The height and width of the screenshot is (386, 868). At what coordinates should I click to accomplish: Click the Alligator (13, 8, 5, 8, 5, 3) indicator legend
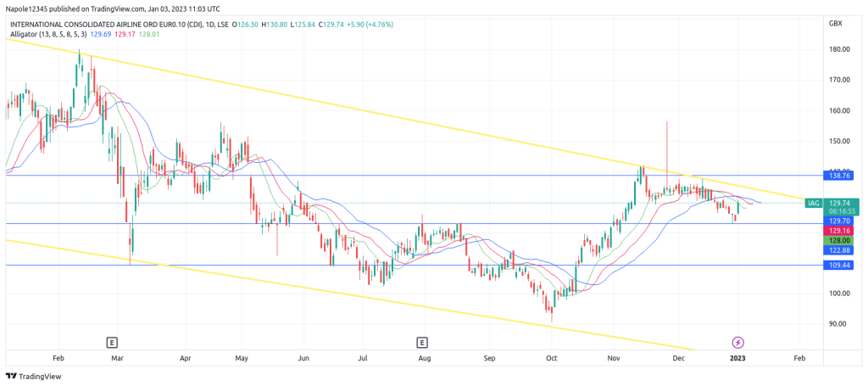coord(47,33)
